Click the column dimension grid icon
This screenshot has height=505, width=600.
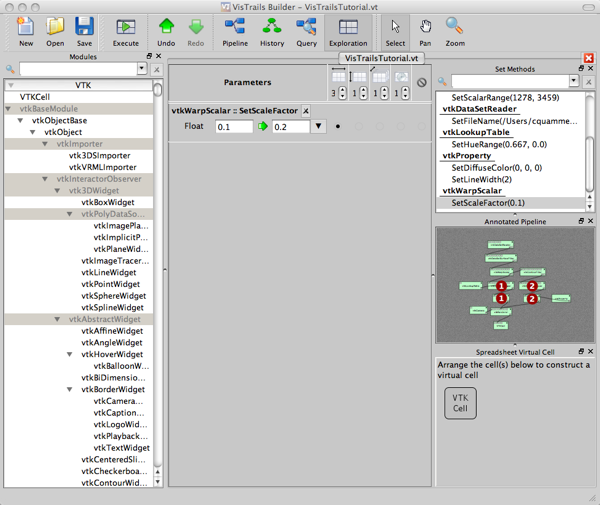(338, 76)
